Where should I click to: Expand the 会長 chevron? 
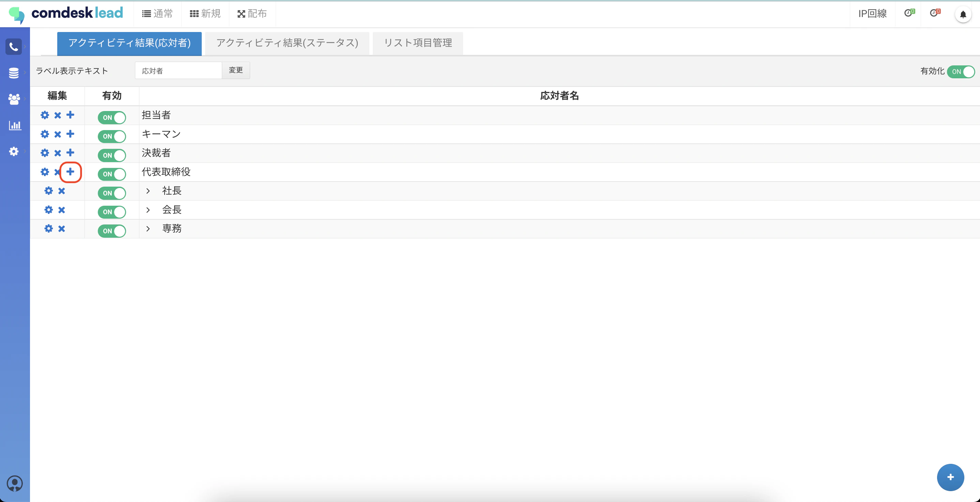tap(148, 210)
